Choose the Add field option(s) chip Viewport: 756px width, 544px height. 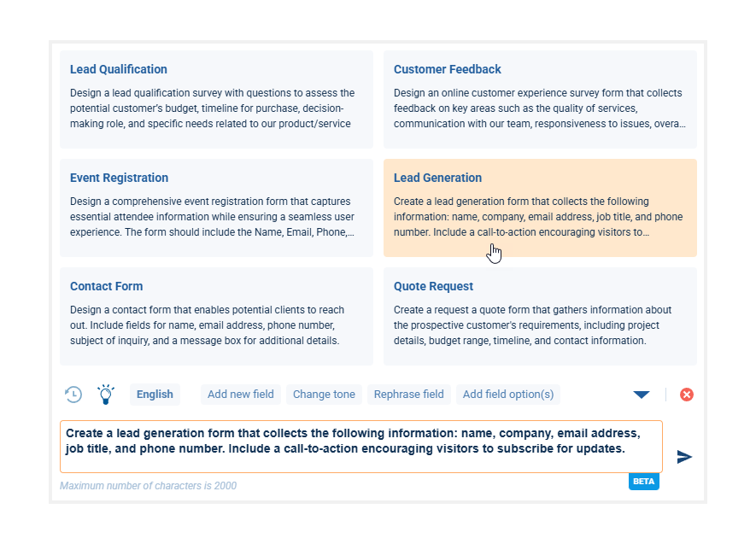click(x=508, y=395)
